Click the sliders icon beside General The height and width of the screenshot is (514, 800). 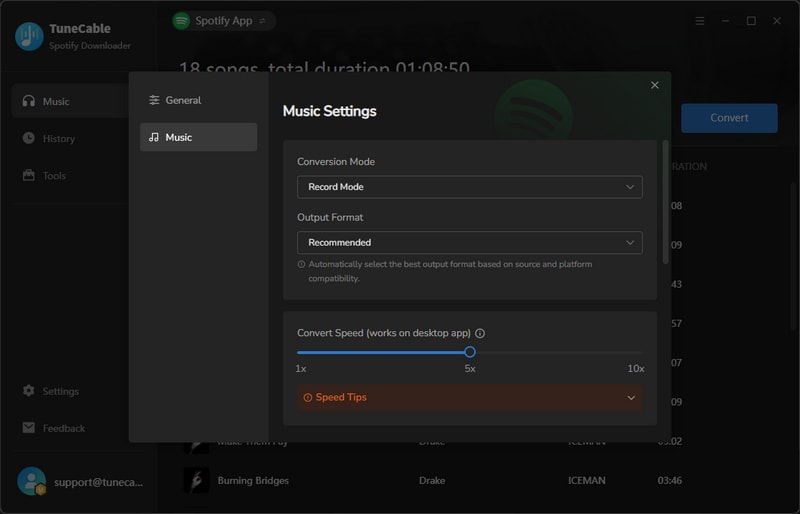pos(154,100)
